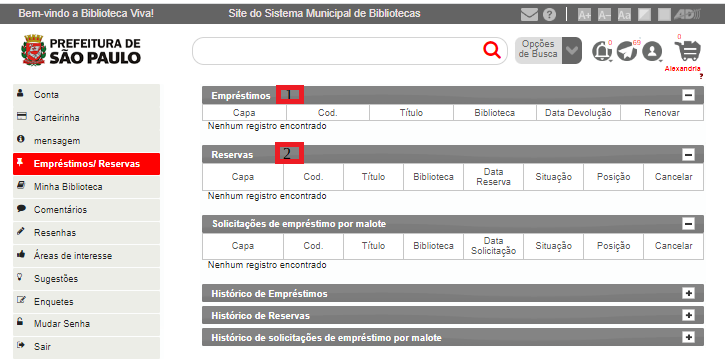Screen dimensions: 725x364
Task: Open the Opções de Busca dropdown
Action: pyautogui.click(x=548, y=50)
